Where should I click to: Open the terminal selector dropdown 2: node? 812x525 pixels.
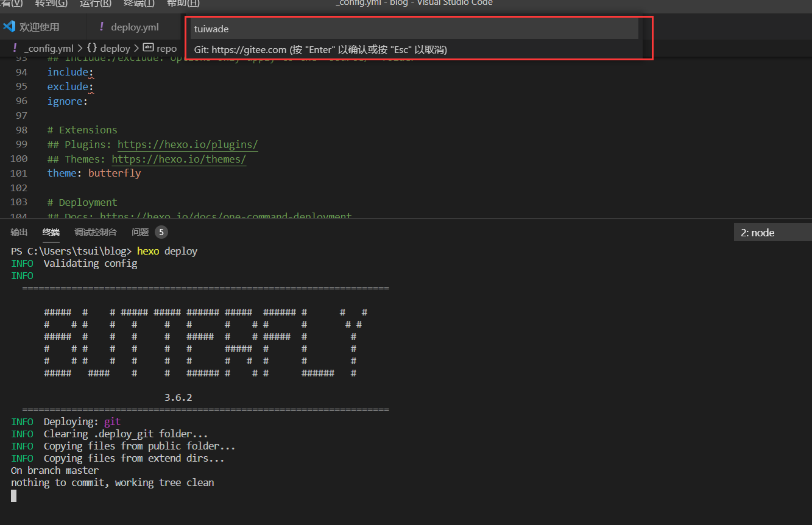pos(773,232)
